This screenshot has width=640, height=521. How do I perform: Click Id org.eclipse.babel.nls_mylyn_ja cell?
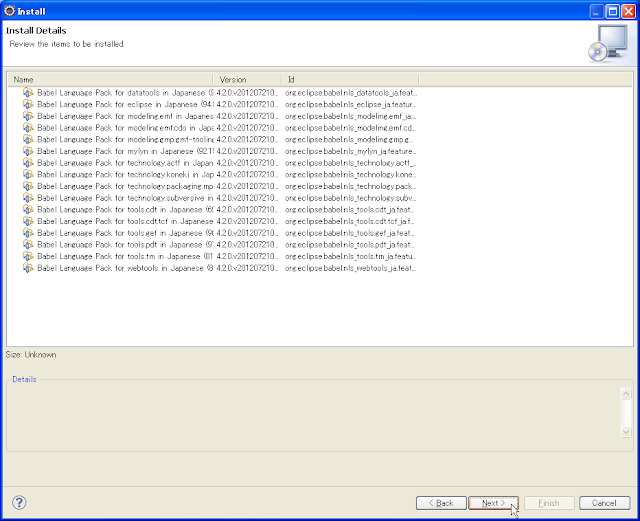(x=350, y=151)
